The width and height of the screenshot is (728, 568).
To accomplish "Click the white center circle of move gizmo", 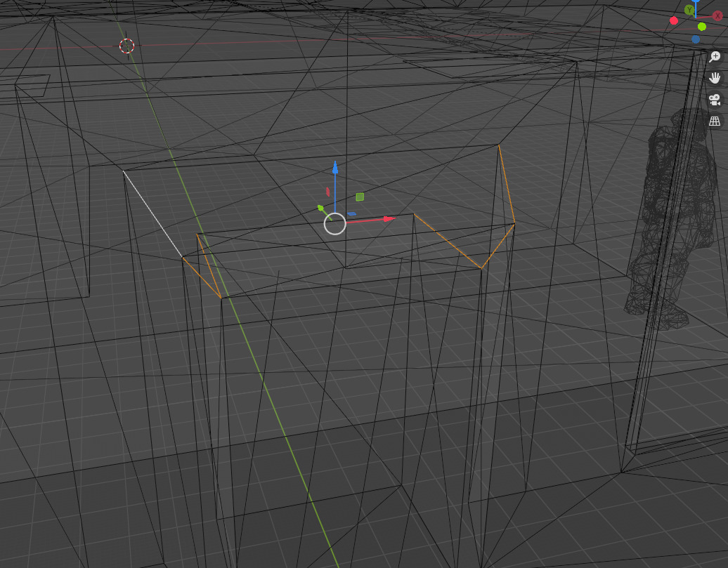I will [x=334, y=224].
